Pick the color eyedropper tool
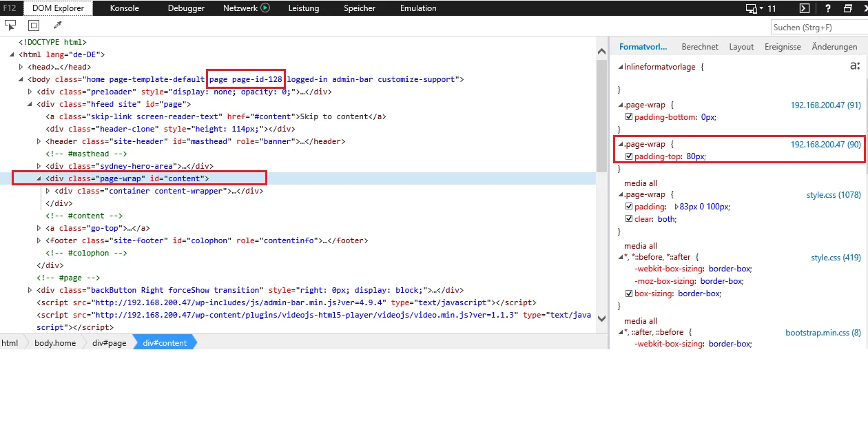 point(57,25)
